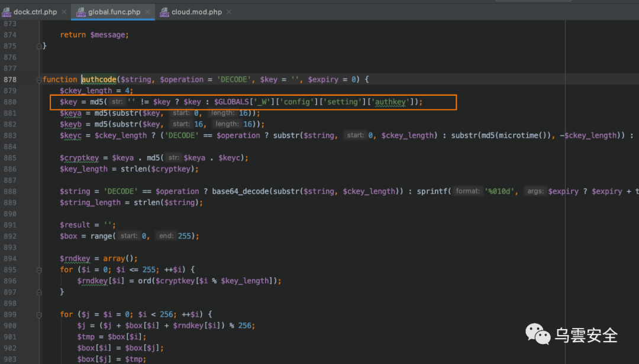
Task: Click range call on line 892
Action: point(101,236)
